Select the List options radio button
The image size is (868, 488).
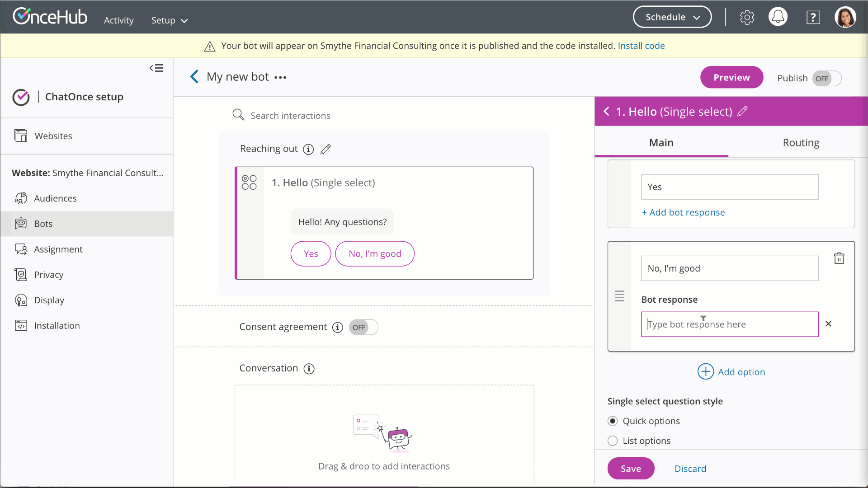click(613, 441)
